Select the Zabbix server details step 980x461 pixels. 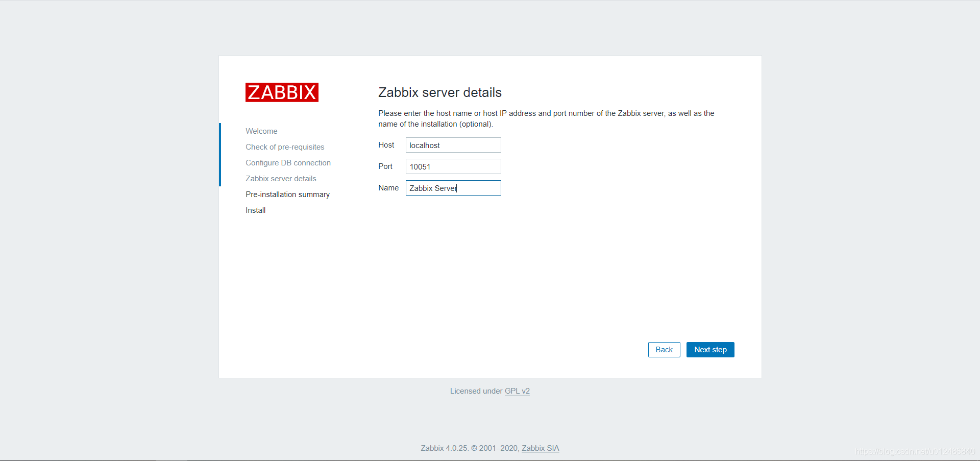[281, 179]
